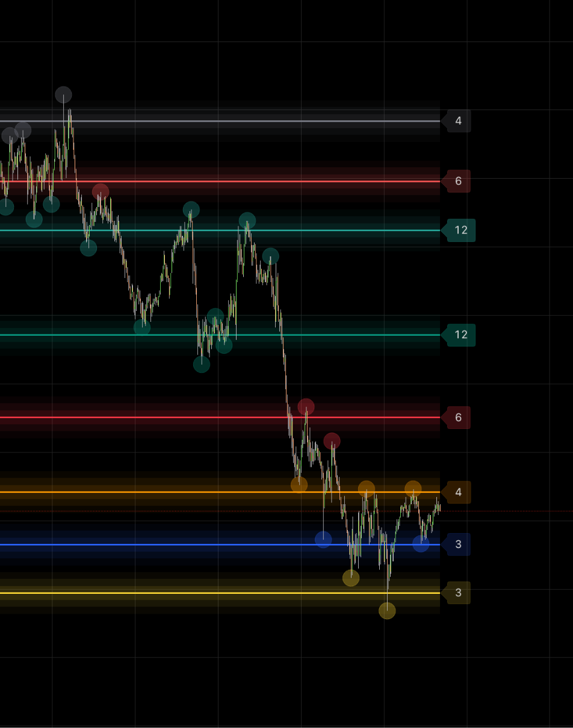Click the upper yellow pivot circle
Image resolution: width=573 pixels, height=728 pixels.
(x=351, y=578)
